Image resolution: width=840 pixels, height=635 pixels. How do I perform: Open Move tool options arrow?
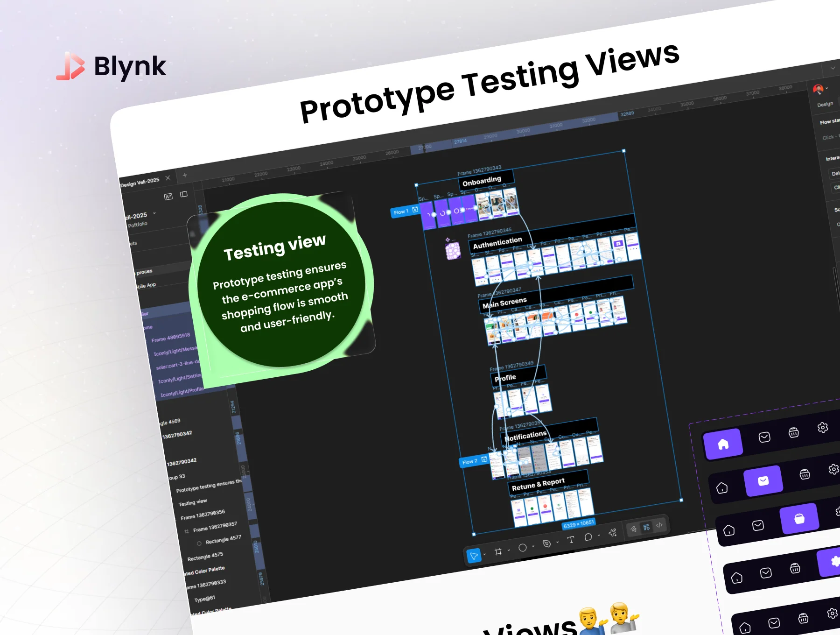pos(485,554)
